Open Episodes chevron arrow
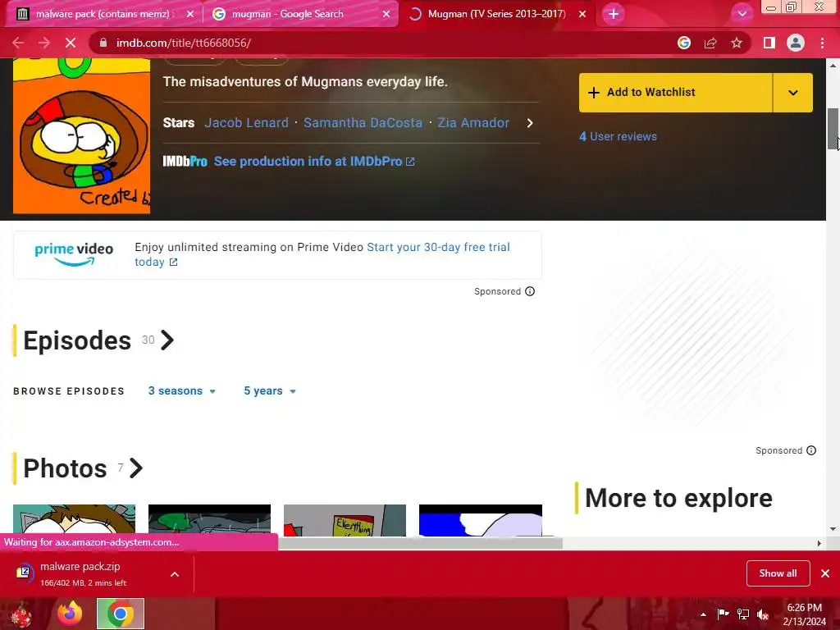This screenshot has height=630, width=840. pyautogui.click(x=167, y=340)
